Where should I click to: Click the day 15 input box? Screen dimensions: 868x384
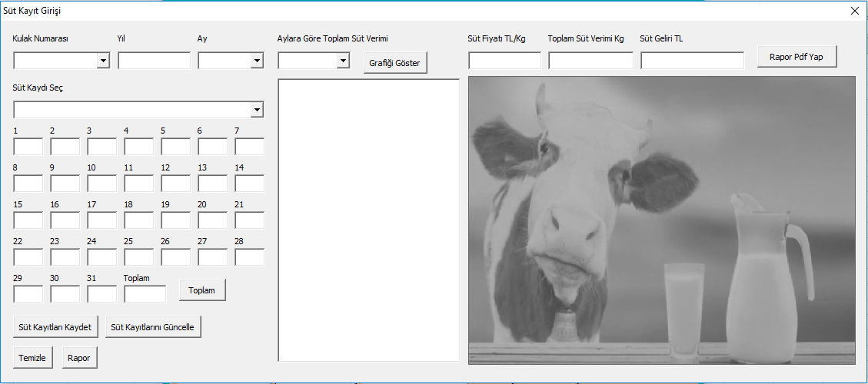(x=28, y=220)
